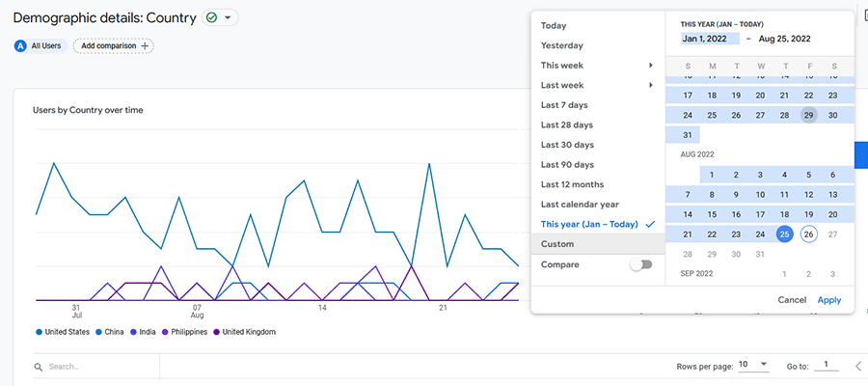
Task: Open the title dropdown arrow near Country
Action: point(228,17)
